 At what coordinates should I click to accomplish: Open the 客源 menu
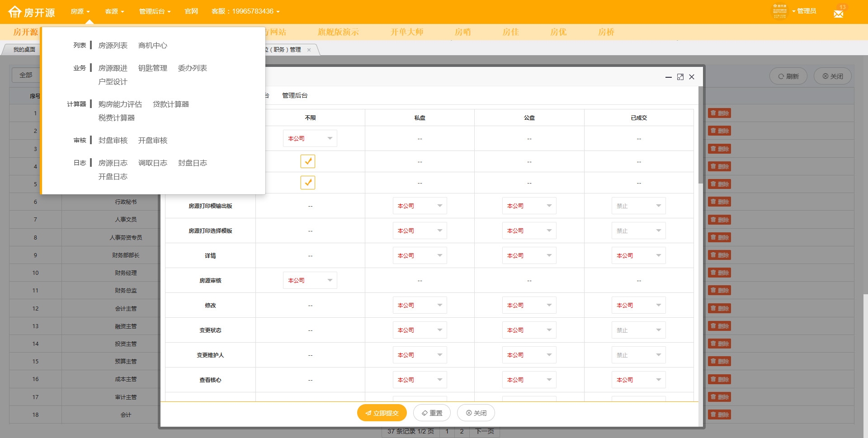[111, 11]
